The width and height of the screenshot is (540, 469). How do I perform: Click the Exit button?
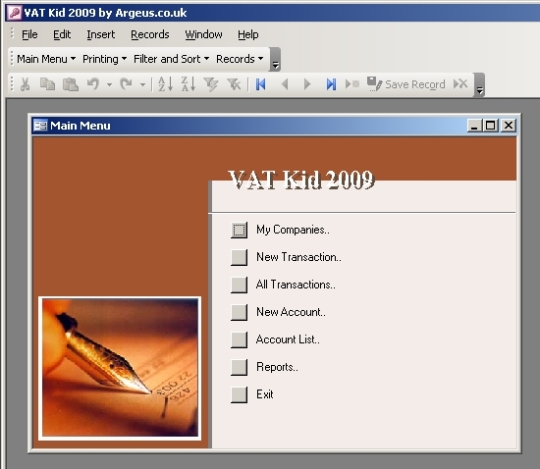coord(239,395)
